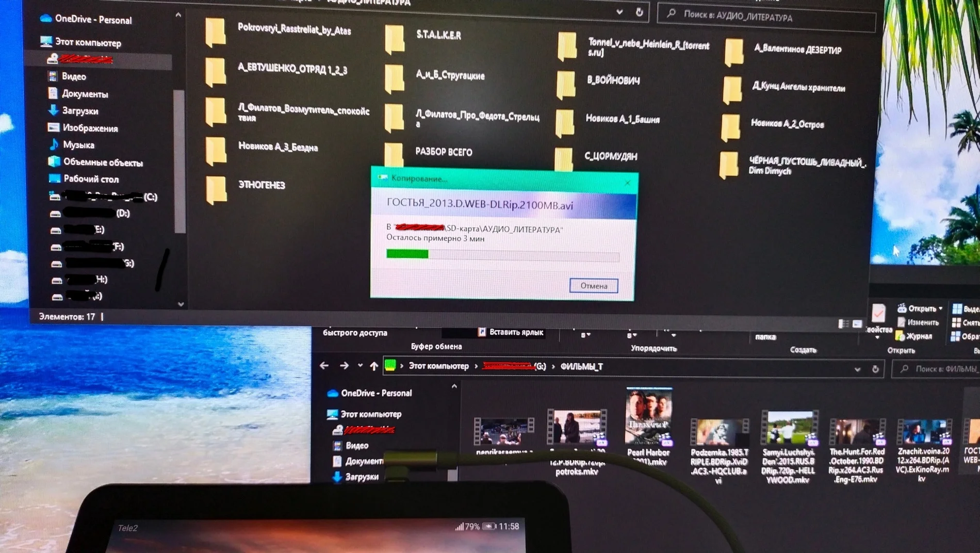Select drive (C:) in the navigation pane
Screen dimensions: 980x553
coord(103,197)
